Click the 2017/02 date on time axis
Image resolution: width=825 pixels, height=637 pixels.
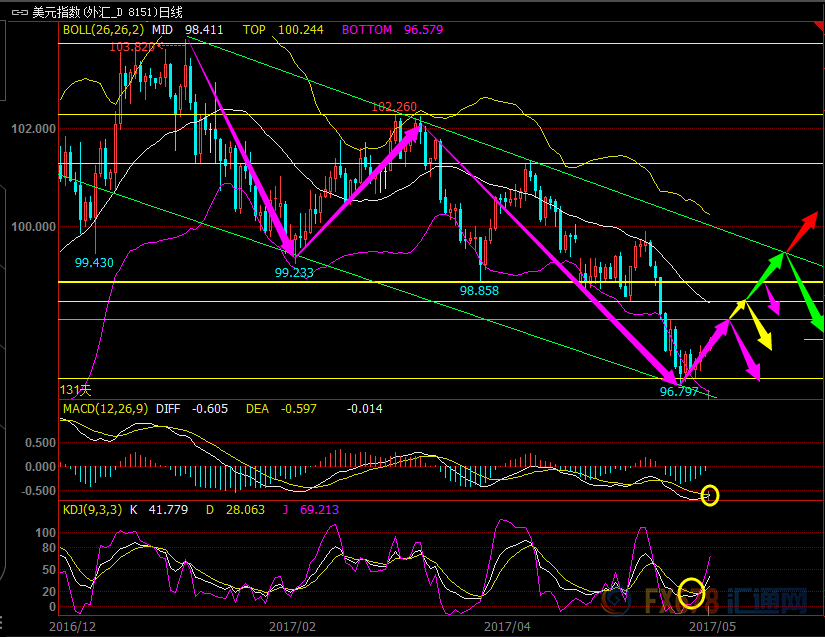293,626
